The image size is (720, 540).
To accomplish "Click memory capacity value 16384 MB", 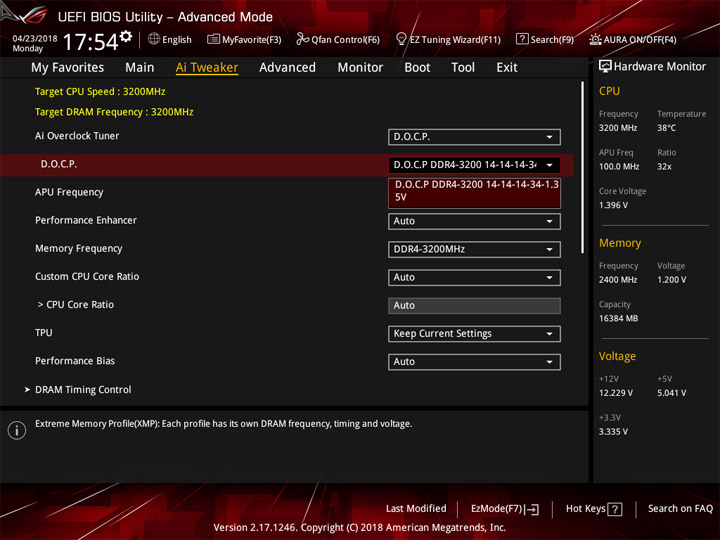I will coord(618,319).
